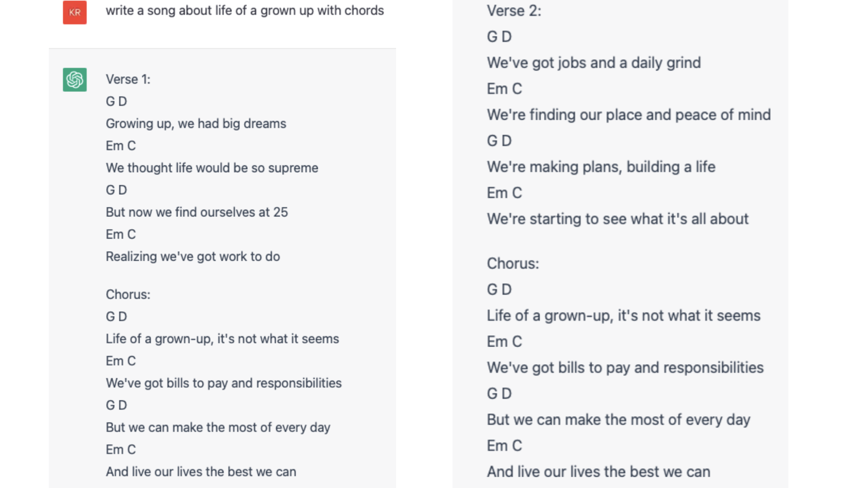Click "We're starting to see what it's all about"

coord(618,219)
